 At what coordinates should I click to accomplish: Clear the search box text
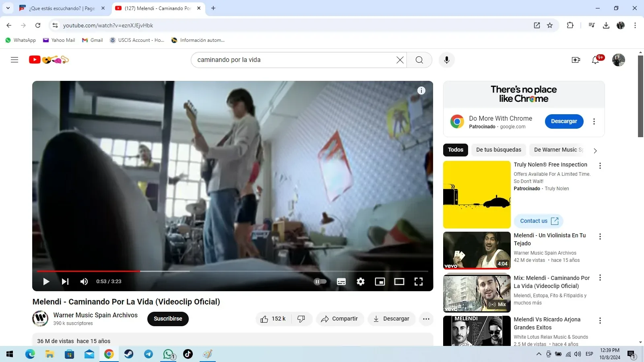(400, 60)
